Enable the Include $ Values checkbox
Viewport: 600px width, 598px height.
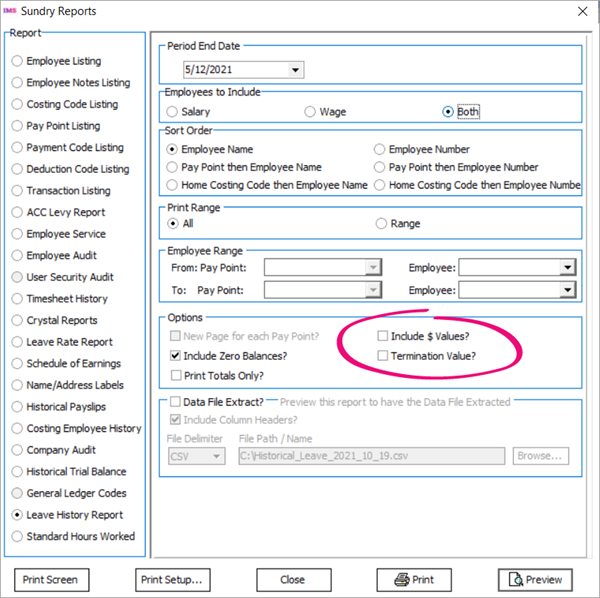384,337
